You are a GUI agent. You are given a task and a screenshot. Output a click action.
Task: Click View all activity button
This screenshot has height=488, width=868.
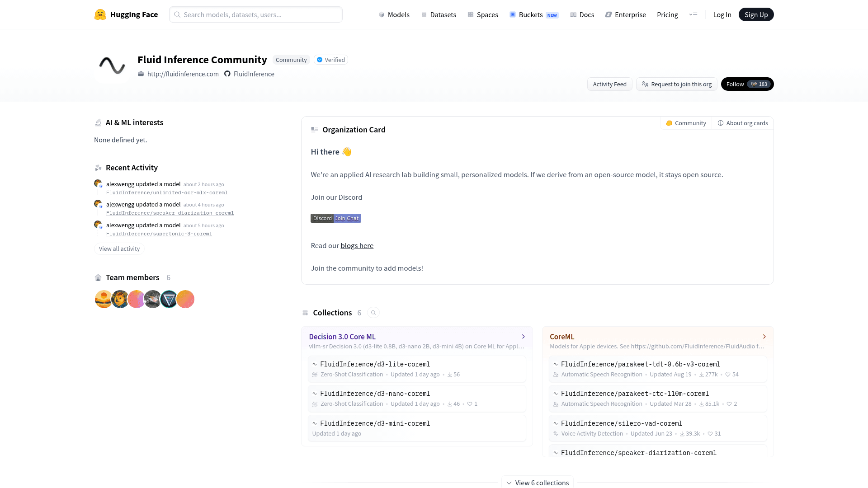click(119, 249)
